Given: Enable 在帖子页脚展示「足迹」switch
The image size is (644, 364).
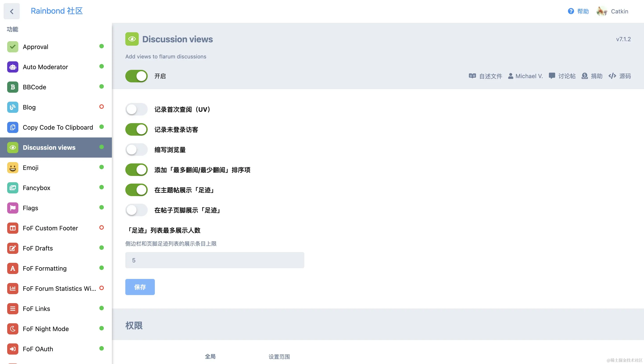Looking at the screenshot, I should click(136, 210).
